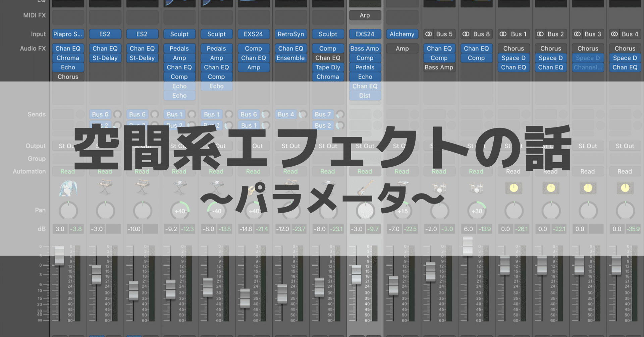Click the -3.8 peak level on Piapro
644x337 pixels.
[x=76, y=229]
